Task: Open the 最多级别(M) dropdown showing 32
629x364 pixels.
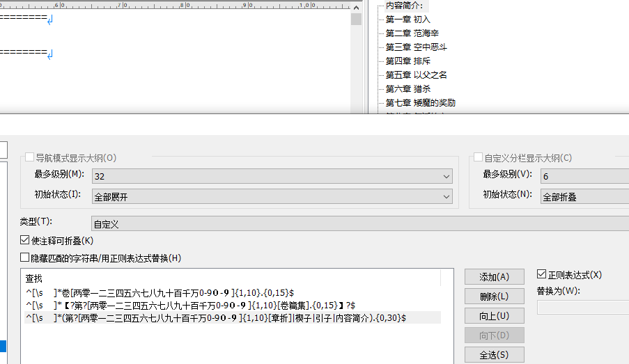Action: point(272,177)
